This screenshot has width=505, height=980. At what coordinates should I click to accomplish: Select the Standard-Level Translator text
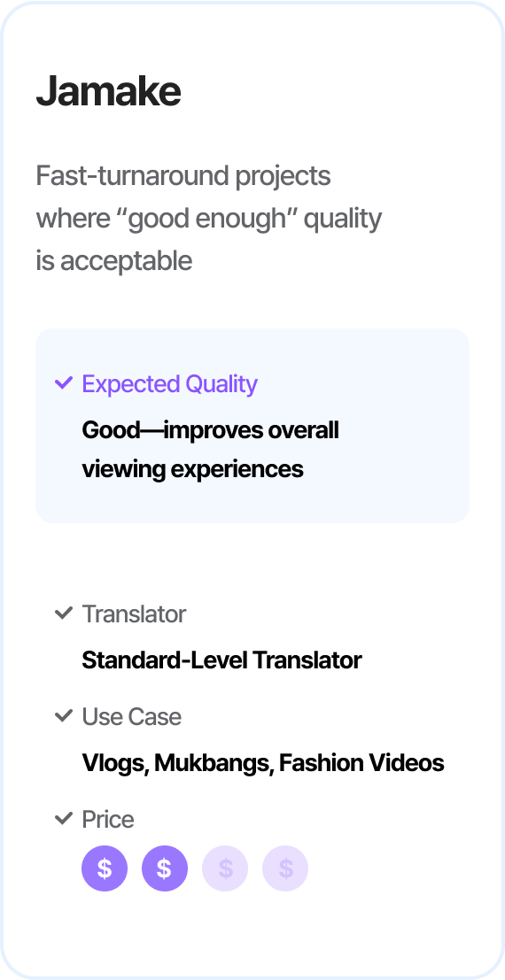point(221,660)
